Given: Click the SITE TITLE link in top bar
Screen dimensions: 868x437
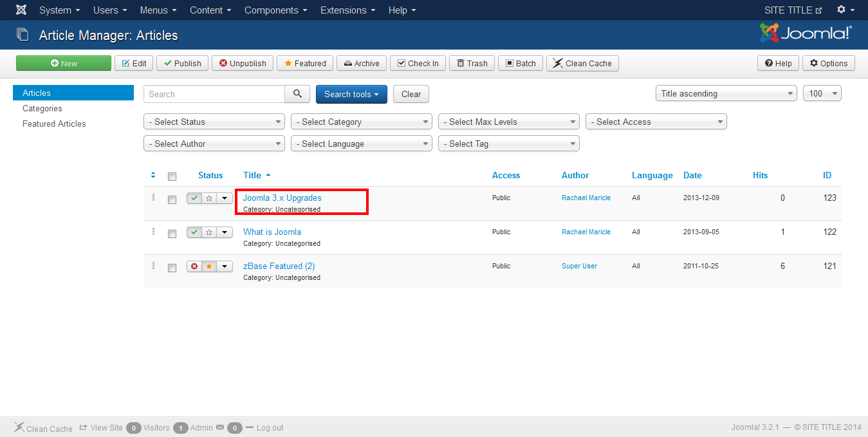Looking at the screenshot, I should (793, 10).
